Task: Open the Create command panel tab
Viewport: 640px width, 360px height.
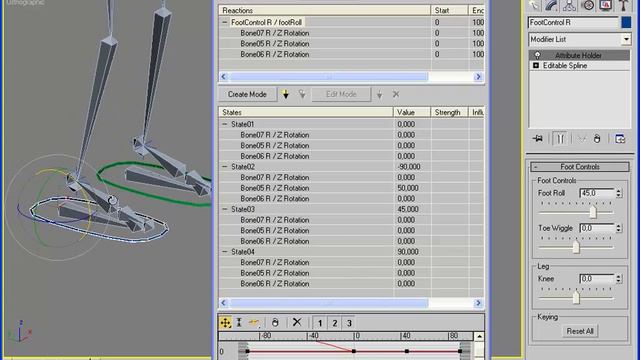Action: 534,5
